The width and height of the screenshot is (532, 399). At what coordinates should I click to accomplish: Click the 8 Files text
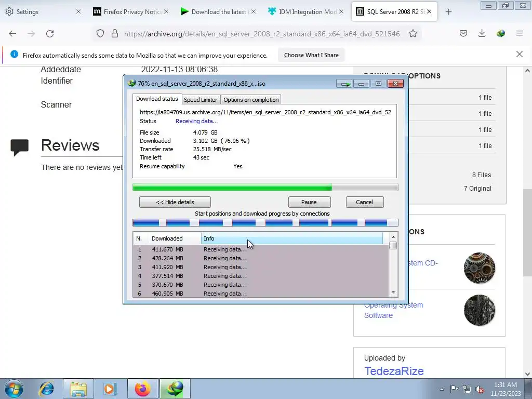point(482,175)
